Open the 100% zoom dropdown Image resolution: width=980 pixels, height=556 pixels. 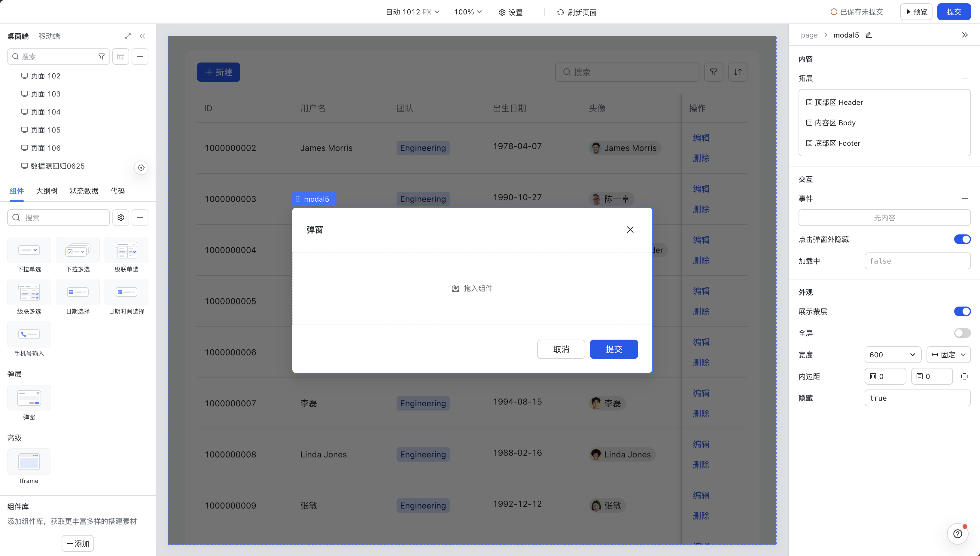(468, 12)
